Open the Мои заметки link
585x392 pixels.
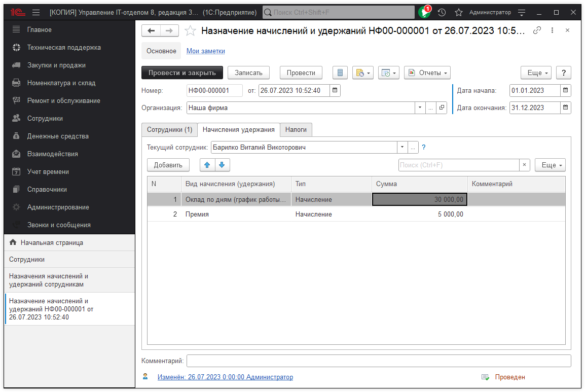click(206, 51)
